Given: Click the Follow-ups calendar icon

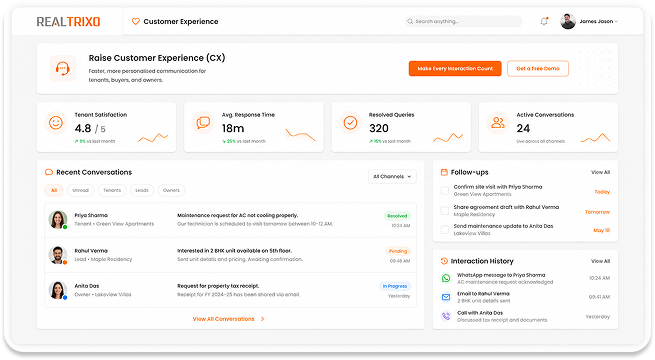Looking at the screenshot, I should point(444,172).
